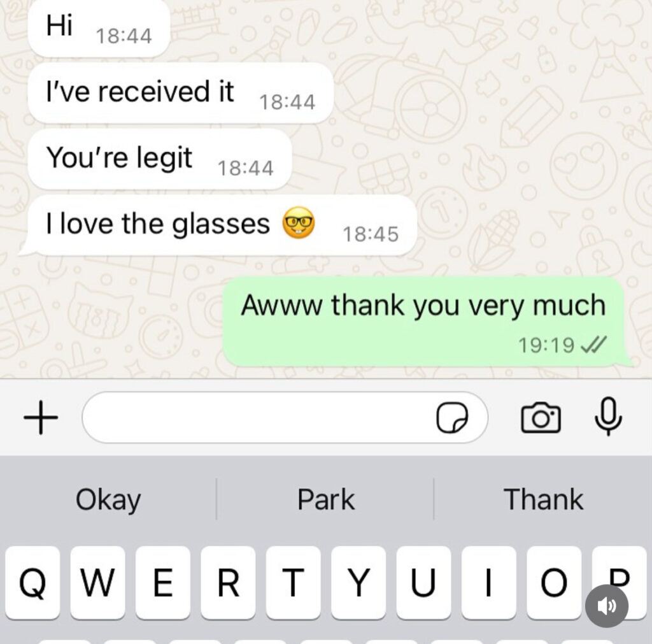Tap the message text input field
Viewport: 652px width, 644px height.
pyautogui.click(x=285, y=417)
